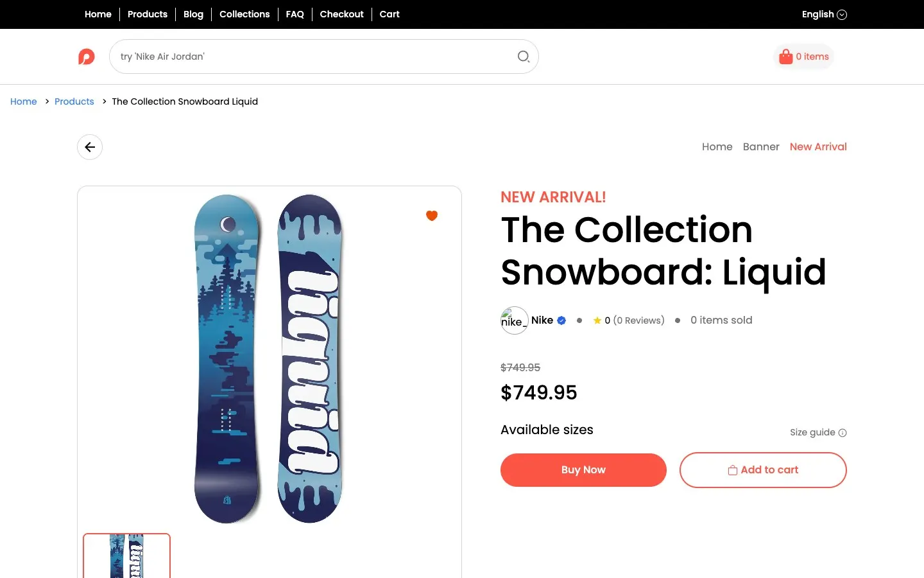924x578 pixels.
Task: Go to Checkout in top navigation
Action: click(x=341, y=14)
